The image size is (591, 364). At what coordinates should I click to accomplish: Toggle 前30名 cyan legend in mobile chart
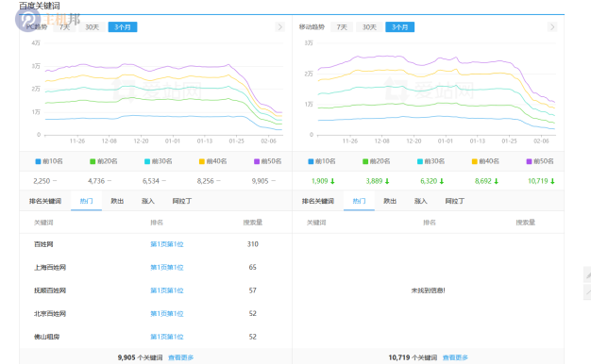tap(431, 161)
